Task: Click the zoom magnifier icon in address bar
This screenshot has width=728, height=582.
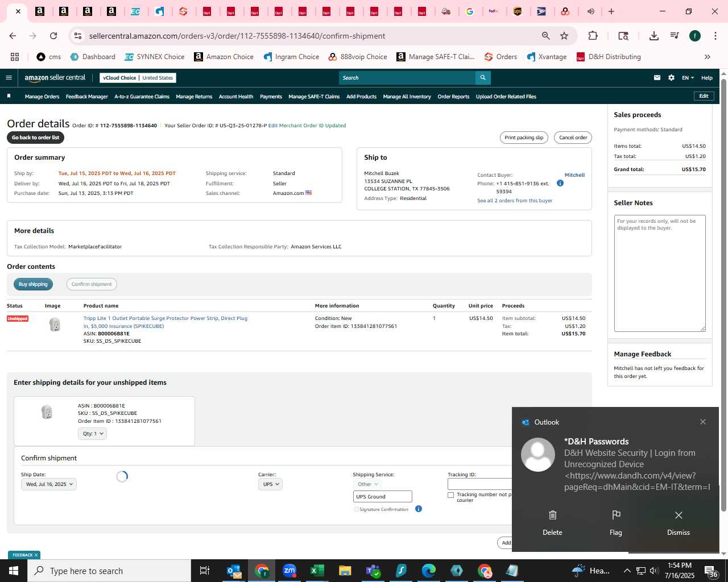Action: tap(546, 36)
